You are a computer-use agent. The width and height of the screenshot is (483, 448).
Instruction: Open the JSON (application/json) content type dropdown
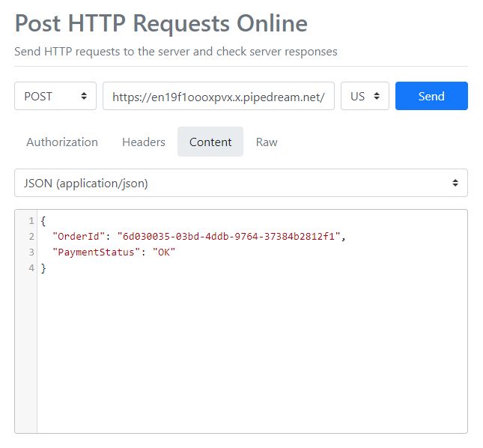(x=241, y=183)
